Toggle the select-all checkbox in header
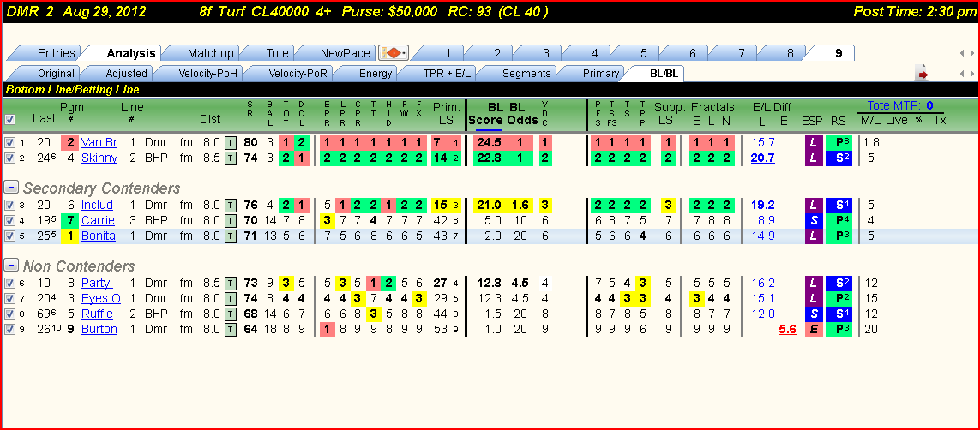 point(9,119)
